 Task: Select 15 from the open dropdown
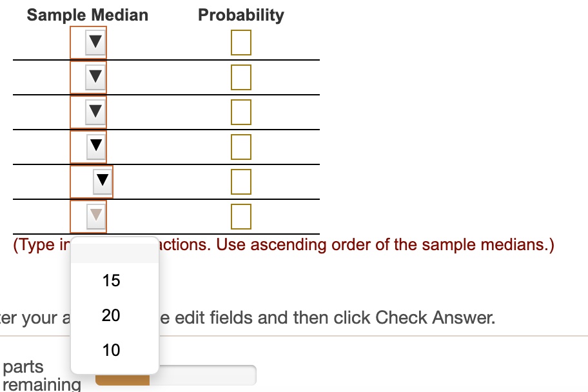(x=112, y=280)
